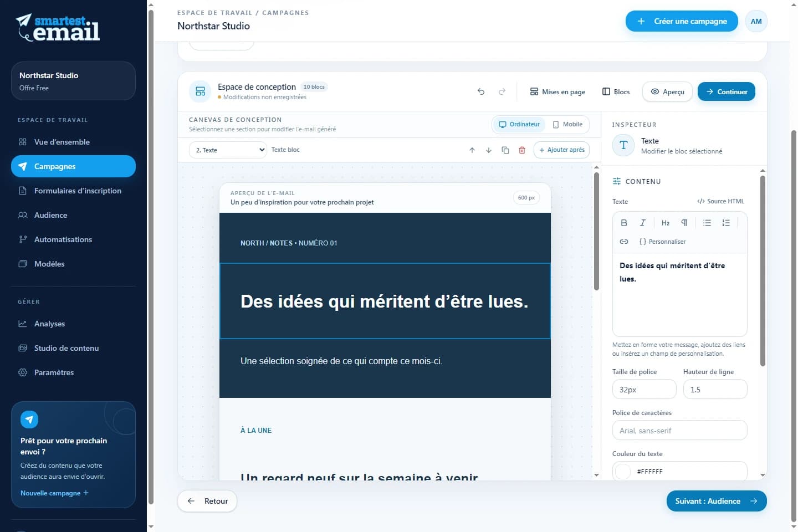798x532 pixels.
Task: Click the inspector panel scrollbar
Action: click(x=763, y=271)
